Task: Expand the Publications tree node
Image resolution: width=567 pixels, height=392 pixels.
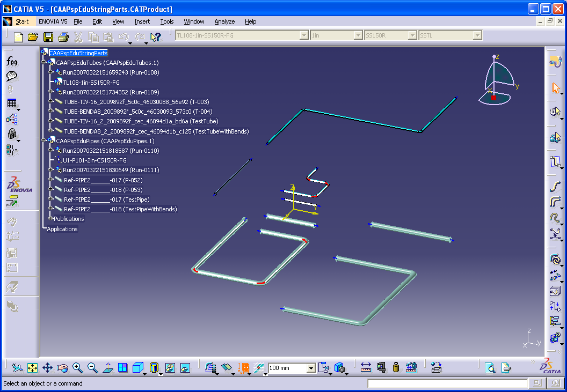Action: coord(50,219)
